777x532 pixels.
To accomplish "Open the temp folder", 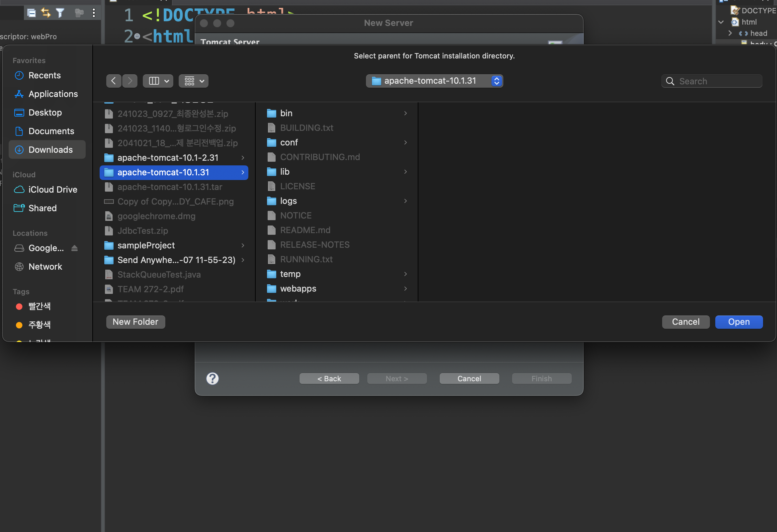I will (337, 274).
